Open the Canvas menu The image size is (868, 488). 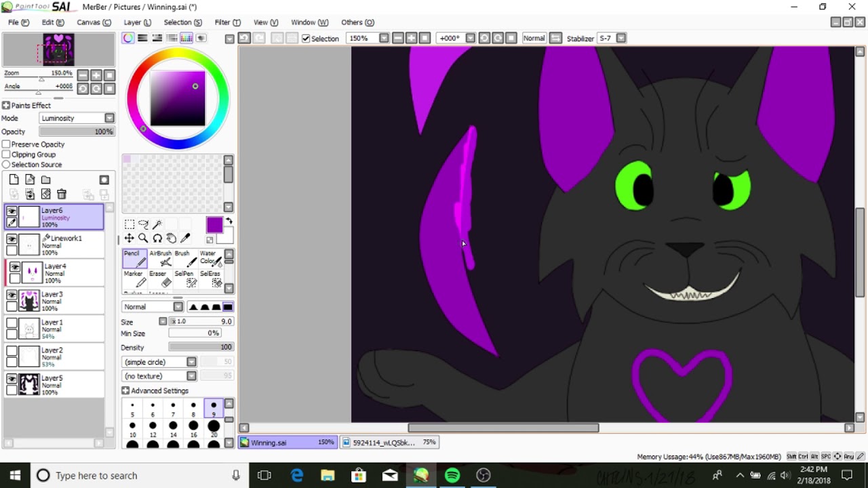click(94, 22)
